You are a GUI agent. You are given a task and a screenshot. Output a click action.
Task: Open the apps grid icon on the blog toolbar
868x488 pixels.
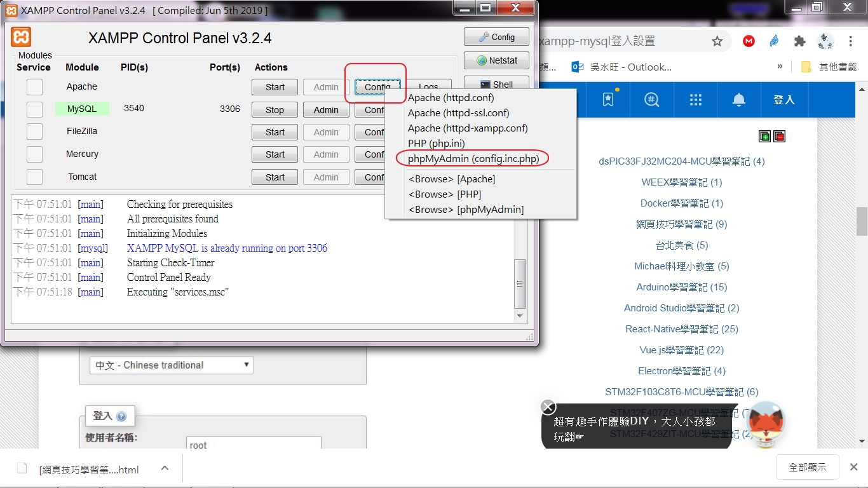click(695, 100)
